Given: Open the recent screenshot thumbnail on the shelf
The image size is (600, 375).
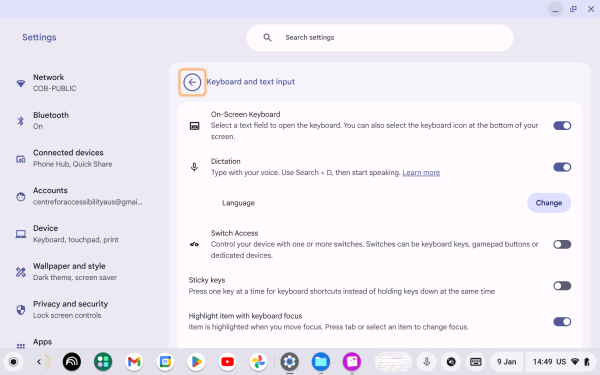Looking at the screenshot, I should 393,362.
